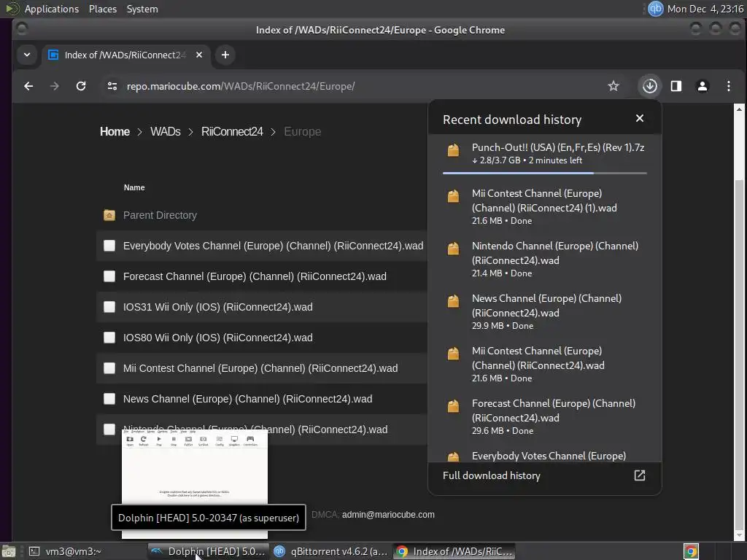Go to WADs breadcrumb link
The height and width of the screenshot is (560, 747).
(x=166, y=131)
